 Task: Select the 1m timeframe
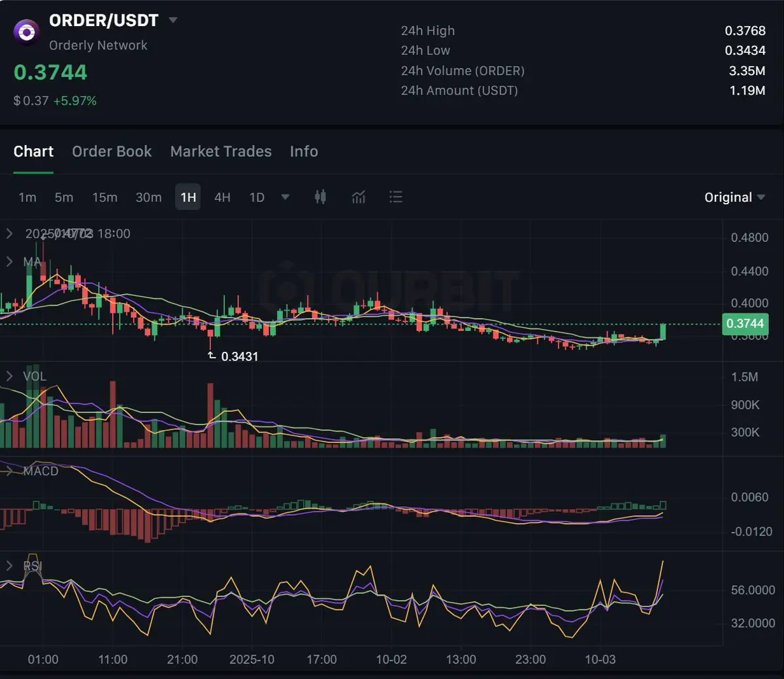27,197
